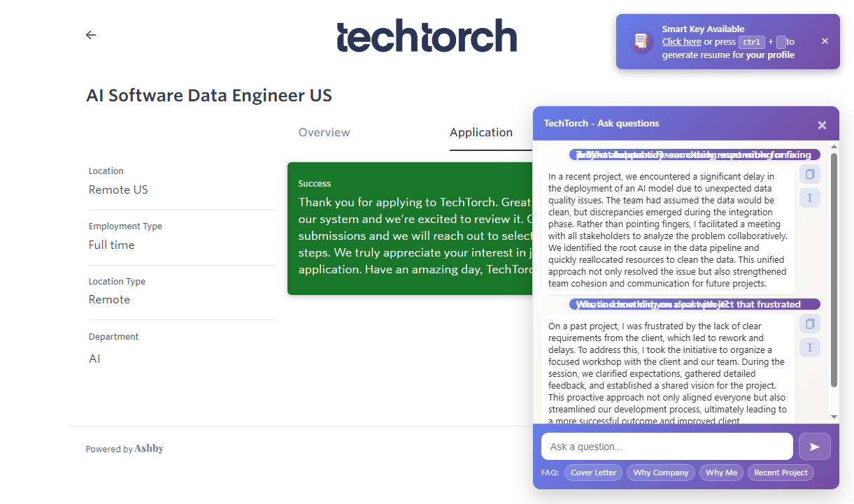
Task: Select the Why Company FAQ chip
Action: tap(661, 473)
